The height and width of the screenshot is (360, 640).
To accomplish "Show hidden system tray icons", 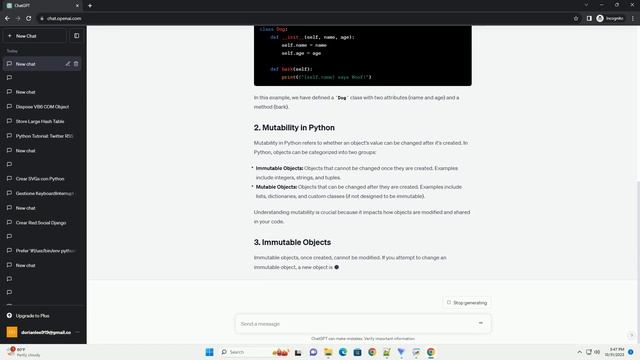I will coord(579,352).
